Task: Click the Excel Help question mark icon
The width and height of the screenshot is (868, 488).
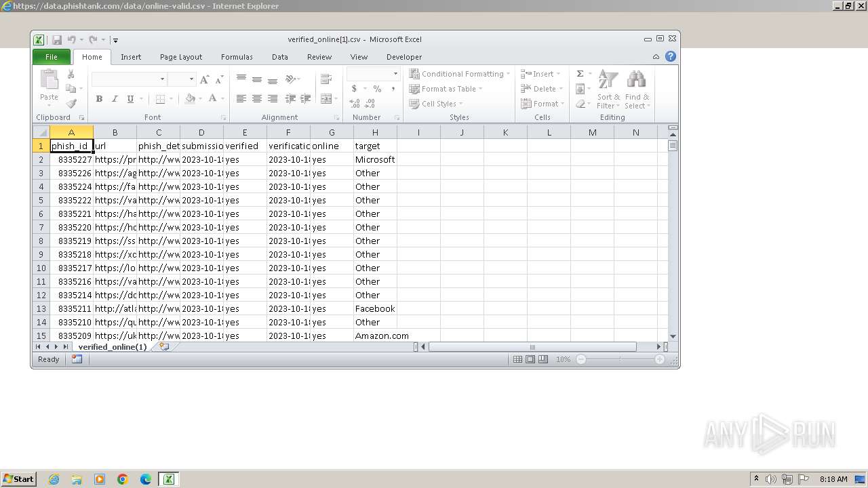Action: point(671,57)
